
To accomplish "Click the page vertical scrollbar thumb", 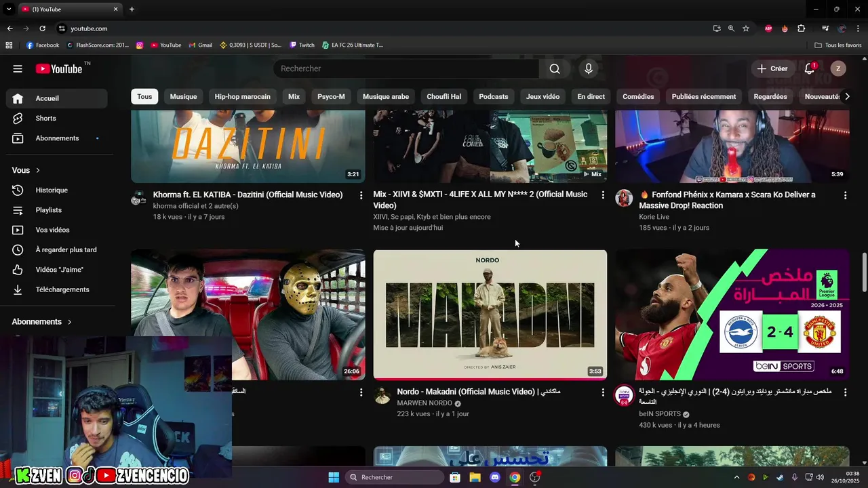I will pos(864,272).
